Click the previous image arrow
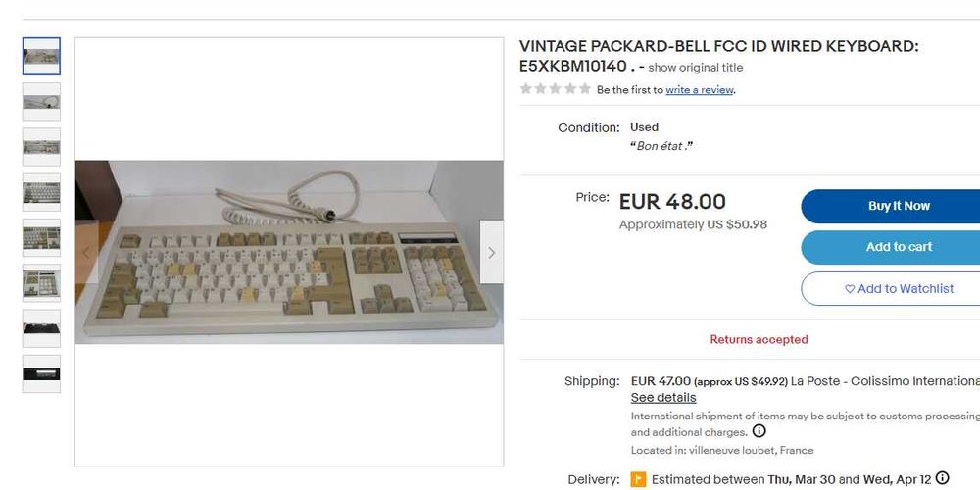The height and width of the screenshot is (490, 980). pyautogui.click(x=86, y=252)
